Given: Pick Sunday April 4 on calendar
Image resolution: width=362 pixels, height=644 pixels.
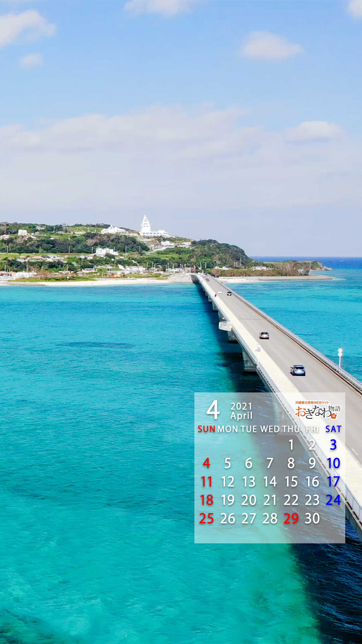Looking at the screenshot, I should [x=206, y=463].
